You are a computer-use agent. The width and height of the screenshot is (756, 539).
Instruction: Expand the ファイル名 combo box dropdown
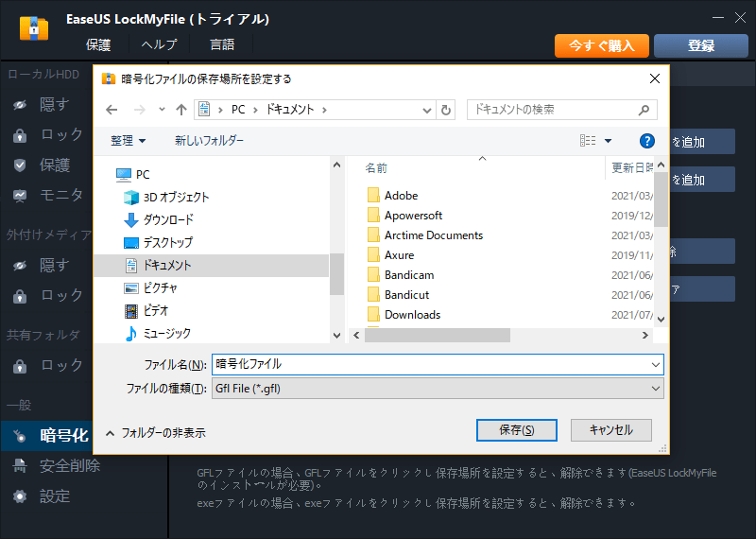pos(655,365)
